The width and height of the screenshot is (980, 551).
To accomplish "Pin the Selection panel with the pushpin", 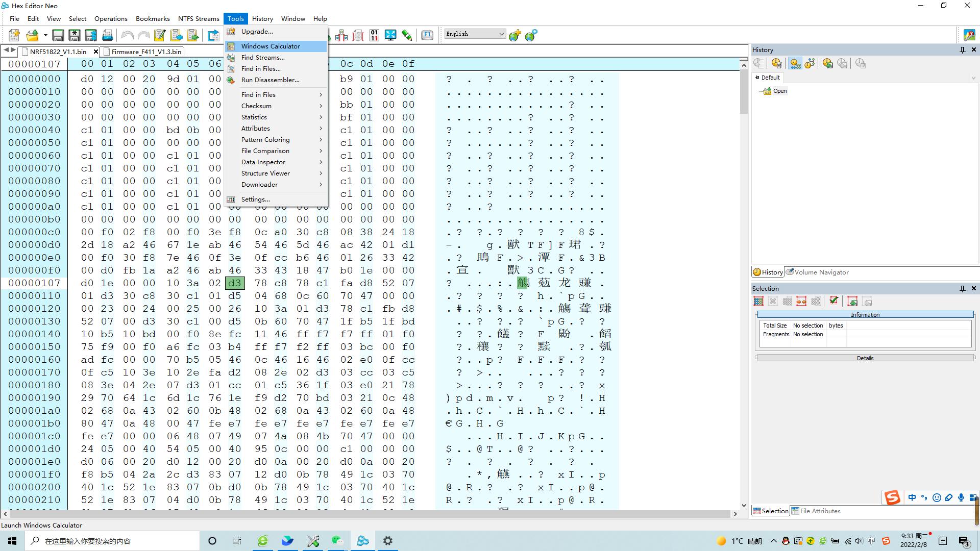I will (963, 288).
